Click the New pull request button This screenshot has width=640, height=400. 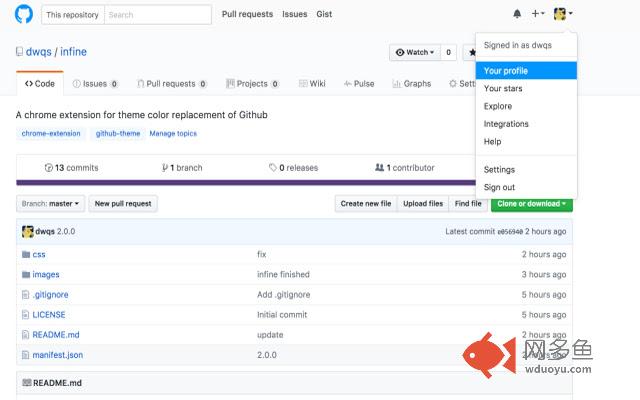(123, 204)
